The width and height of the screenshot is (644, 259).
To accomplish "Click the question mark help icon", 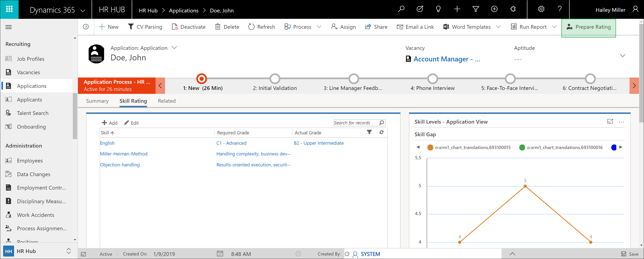I will click(x=560, y=9).
